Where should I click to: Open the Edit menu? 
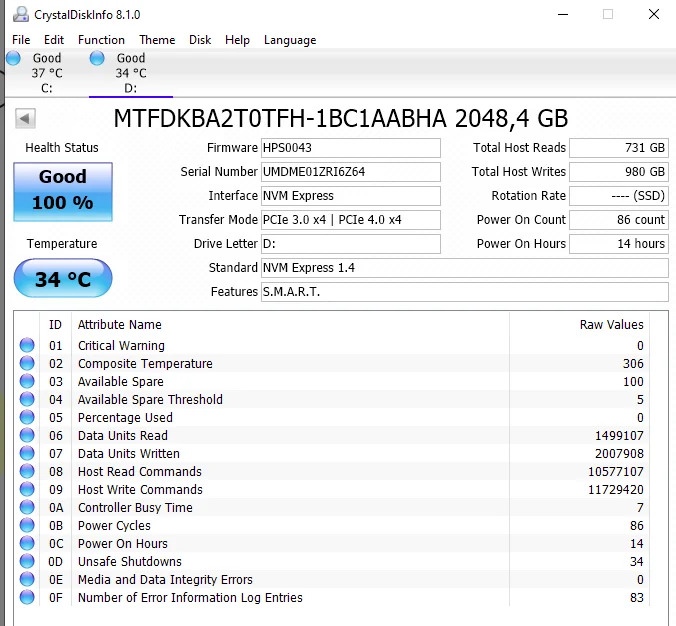tap(54, 40)
